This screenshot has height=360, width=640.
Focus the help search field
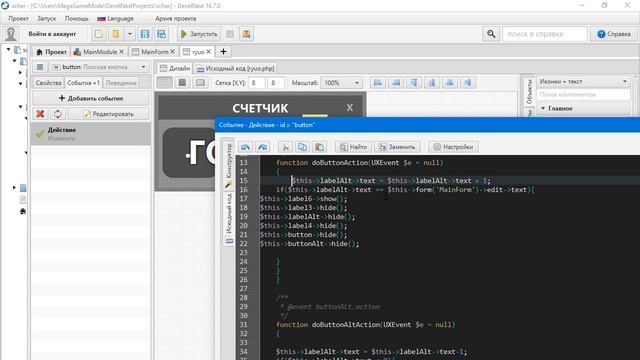[544, 34]
